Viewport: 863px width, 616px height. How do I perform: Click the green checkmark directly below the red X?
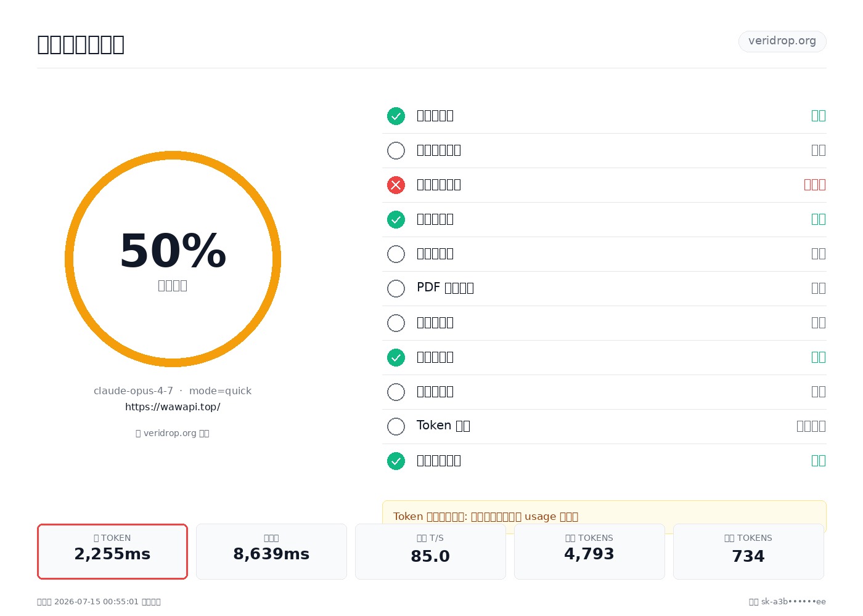(396, 219)
